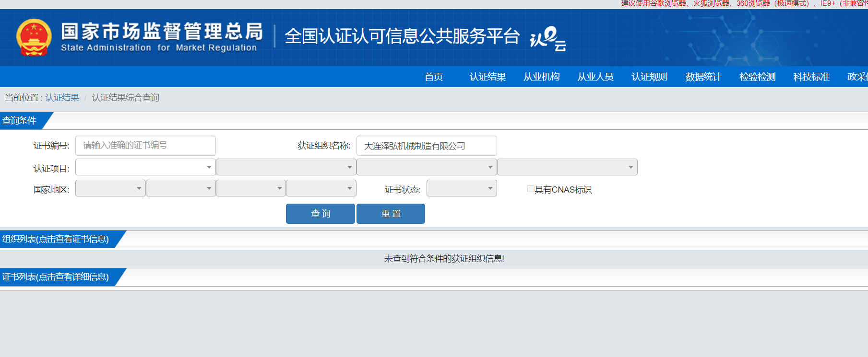The image size is (868, 357).
Task: Expand second 认证项目 dropdown
Action: coord(286,167)
